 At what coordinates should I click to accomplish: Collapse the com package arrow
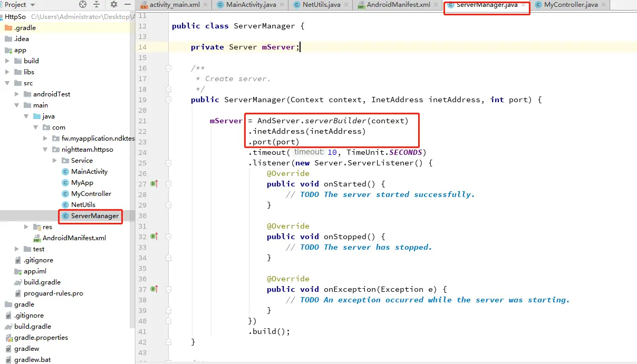pos(36,127)
